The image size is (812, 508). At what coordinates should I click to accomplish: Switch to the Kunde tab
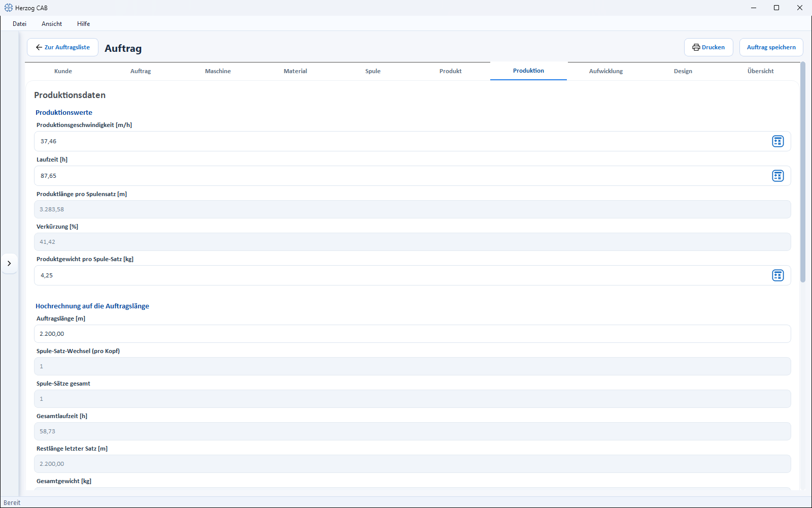pos(63,71)
